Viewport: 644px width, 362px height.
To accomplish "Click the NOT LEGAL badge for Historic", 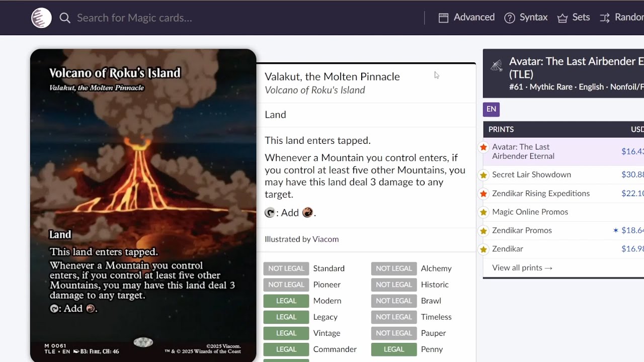I will tap(394, 285).
